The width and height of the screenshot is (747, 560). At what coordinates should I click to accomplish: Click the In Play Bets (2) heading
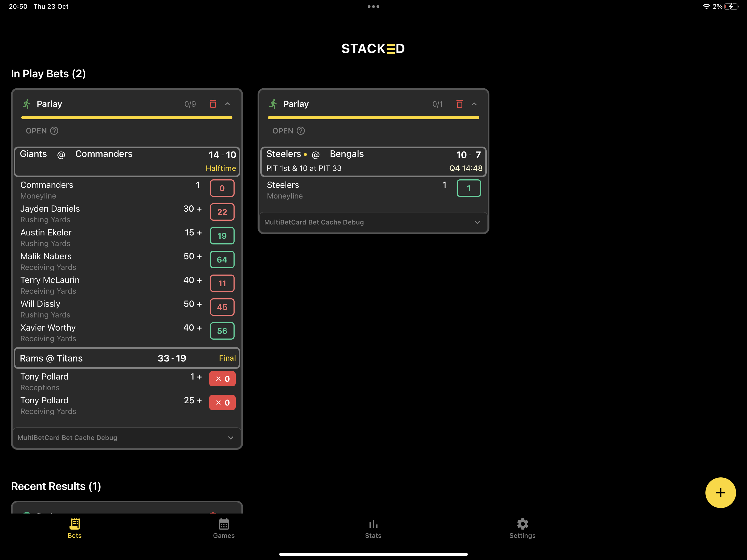point(48,74)
